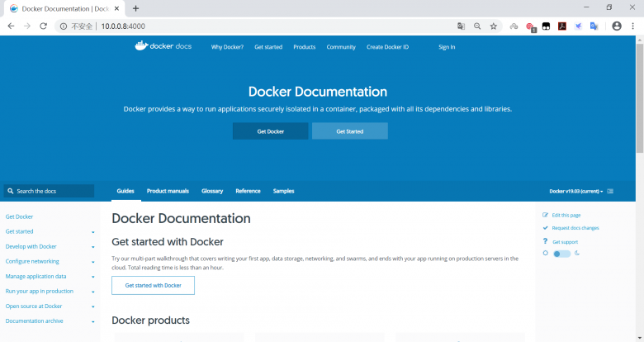Click the address bar URL 10.0.0.8:4000
This screenshot has width=644, height=342.
pyautogui.click(x=123, y=26)
